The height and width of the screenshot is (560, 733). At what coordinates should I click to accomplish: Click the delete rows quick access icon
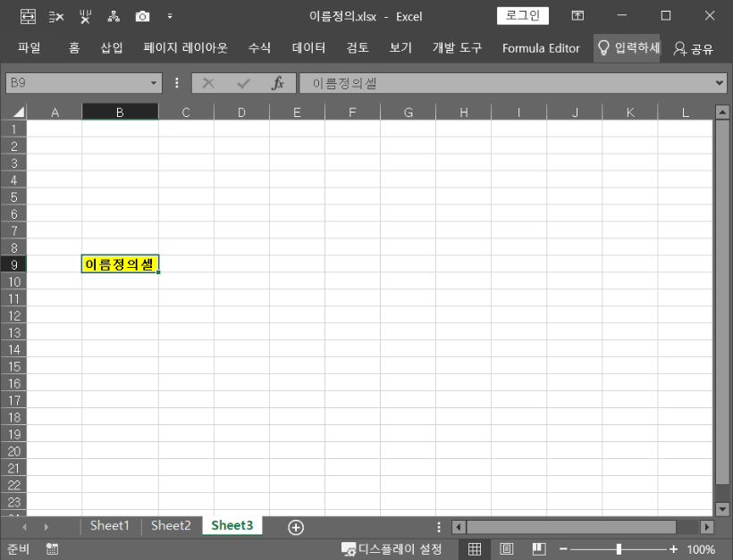click(56, 17)
